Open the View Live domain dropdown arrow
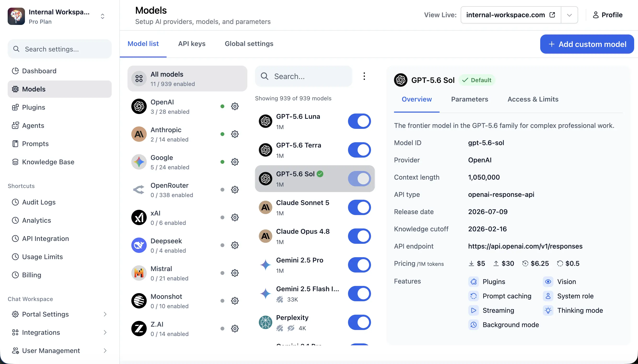 569,15
